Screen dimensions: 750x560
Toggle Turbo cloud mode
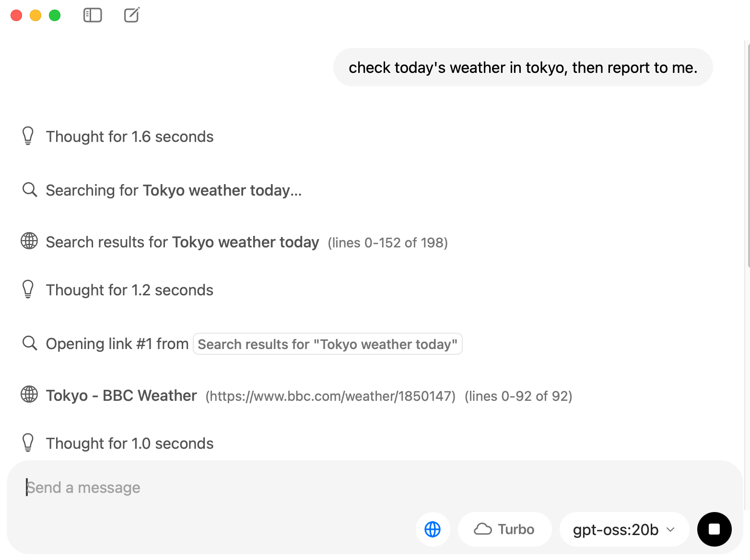(x=504, y=529)
